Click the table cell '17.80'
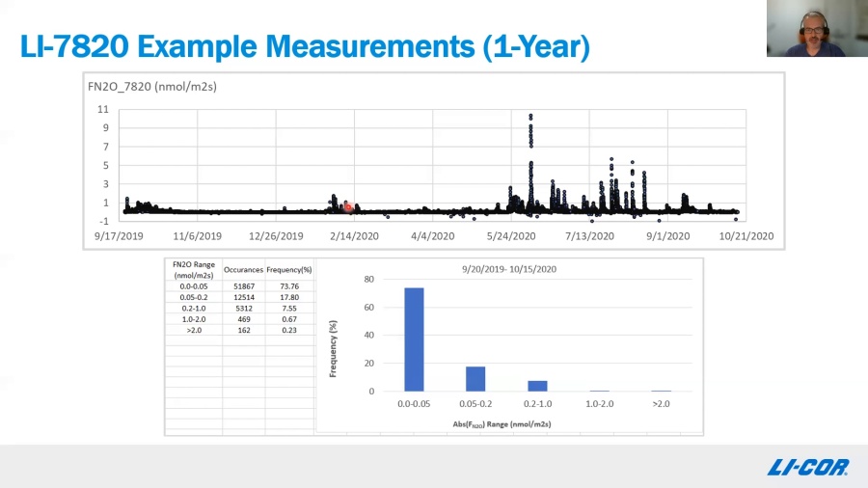Image resolution: width=868 pixels, height=488 pixels. [x=289, y=298]
